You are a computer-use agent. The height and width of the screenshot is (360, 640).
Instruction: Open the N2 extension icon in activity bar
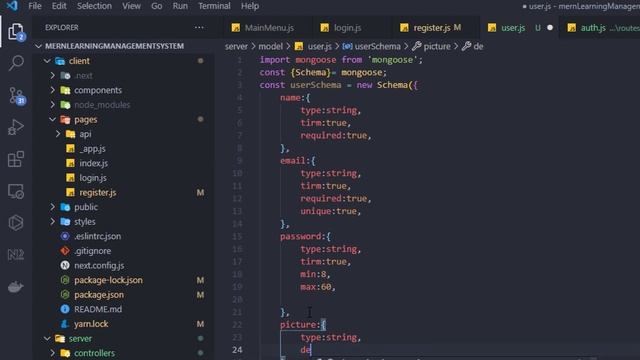[16, 255]
